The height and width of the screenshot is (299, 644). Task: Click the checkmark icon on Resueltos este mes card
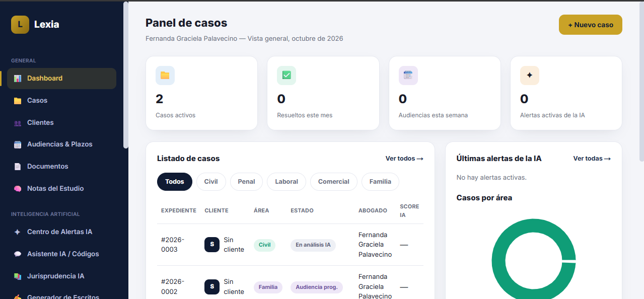pos(287,76)
